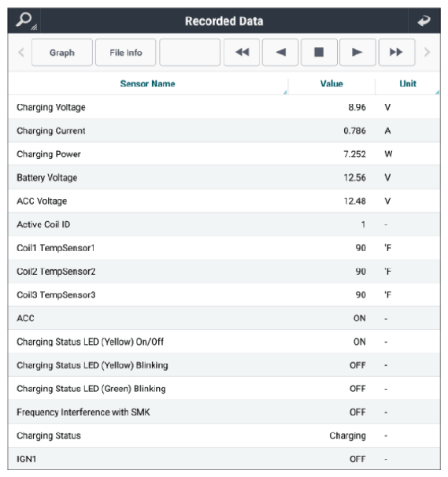
Task: Click the W unit of Charging Power
Action: tap(388, 154)
